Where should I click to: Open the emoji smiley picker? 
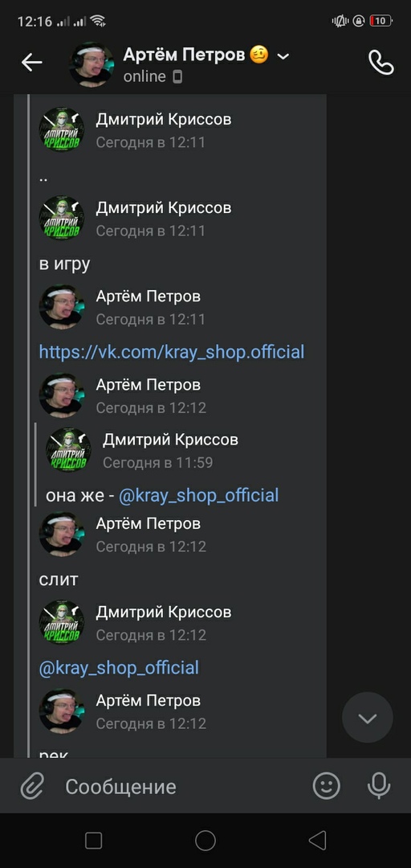[327, 786]
